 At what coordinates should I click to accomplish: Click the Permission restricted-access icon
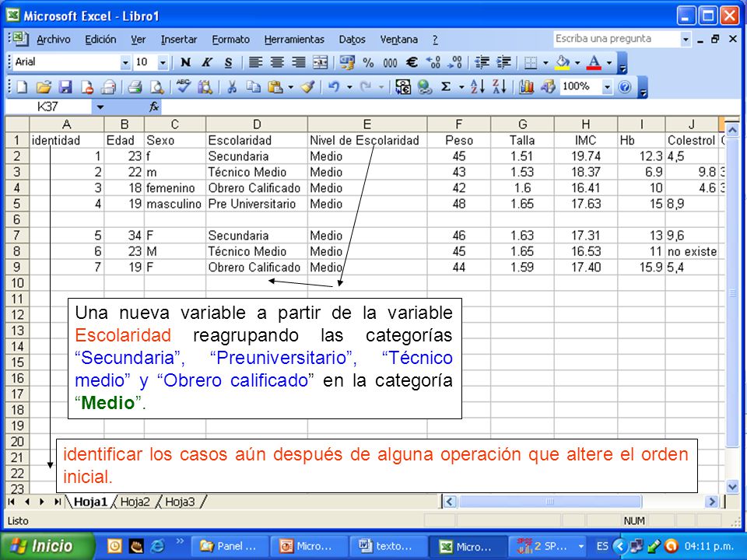coord(87,87)
